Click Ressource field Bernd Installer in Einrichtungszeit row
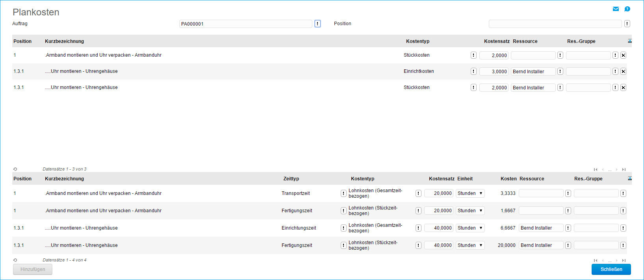644x280 pixels. [541, 228]
